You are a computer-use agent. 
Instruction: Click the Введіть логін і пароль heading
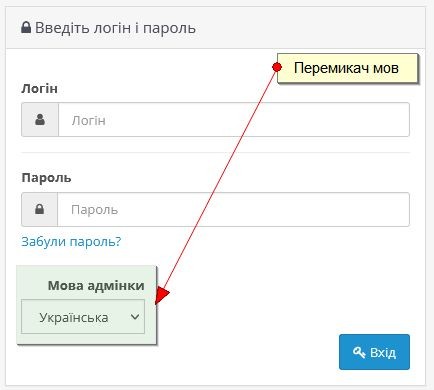tap(115, 28)
